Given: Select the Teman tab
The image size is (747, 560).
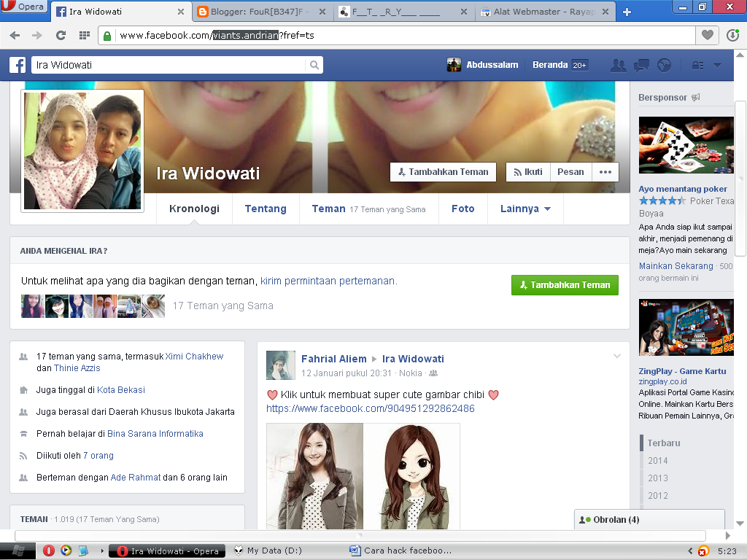Looking at the screenshot, I should (368, 209).
